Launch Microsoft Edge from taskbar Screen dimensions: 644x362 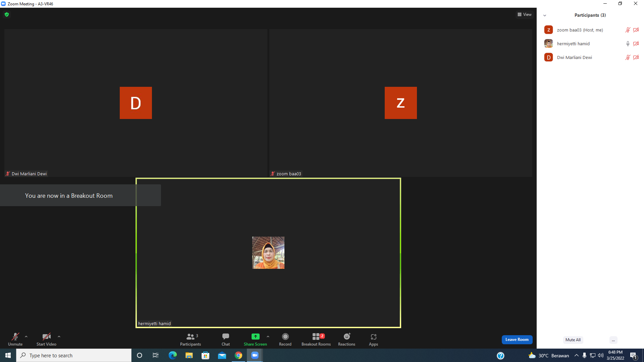pos(172,355)
